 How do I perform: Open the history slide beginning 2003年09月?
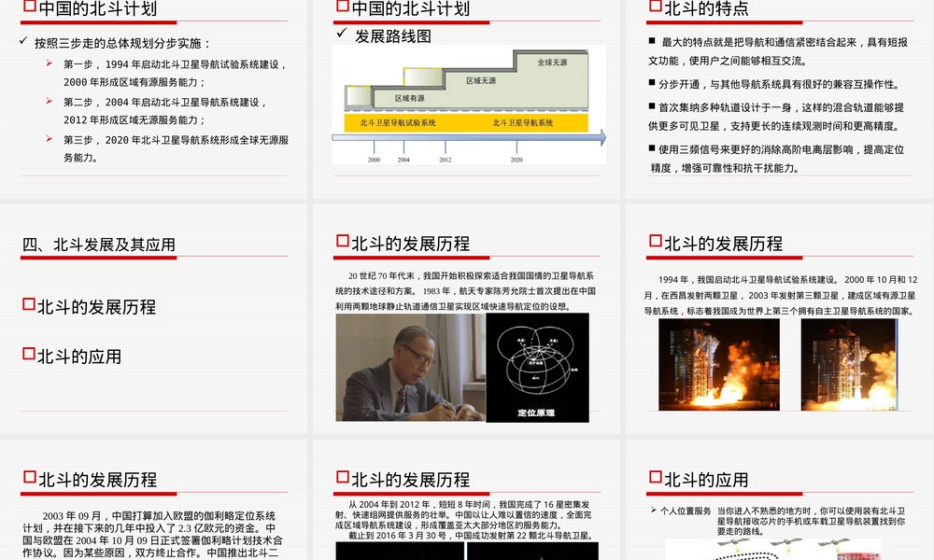click(153, 500)
